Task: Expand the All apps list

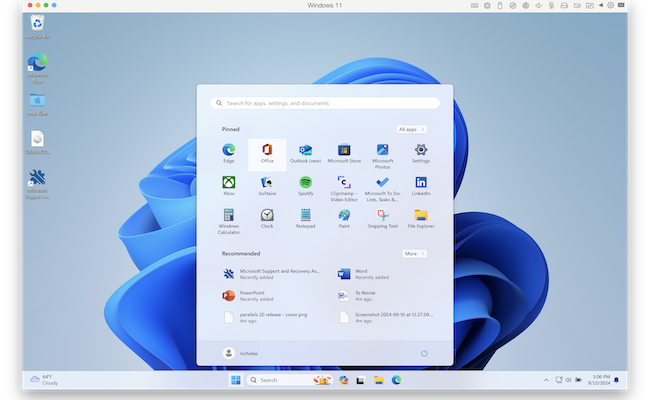Action: (x=412, y=129)
